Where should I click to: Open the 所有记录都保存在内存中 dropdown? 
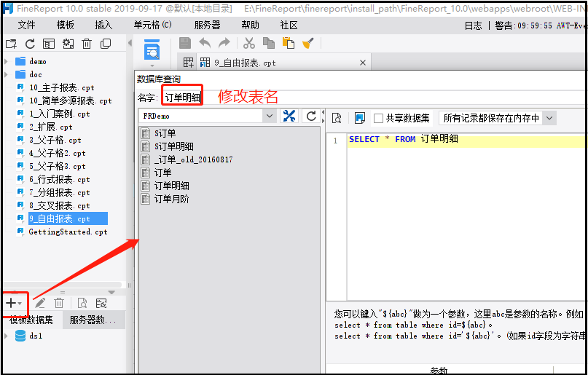(549, 119)
